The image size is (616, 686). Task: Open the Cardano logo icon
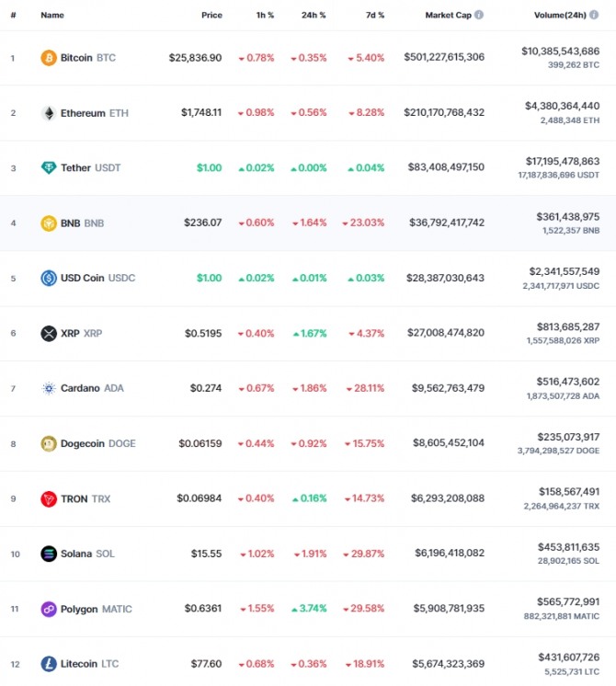tap(49, 388)
